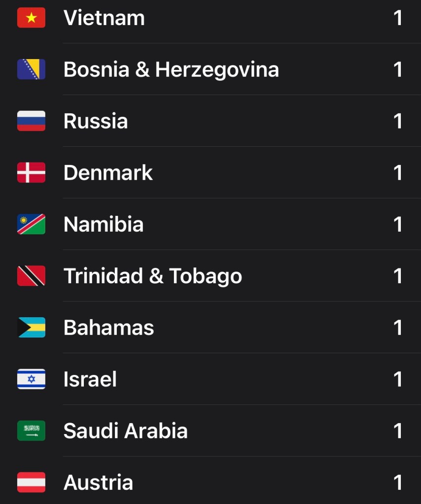Tap the Austria flag icon
The width and height of the screenshot is (421, 504).
[31, 482]
